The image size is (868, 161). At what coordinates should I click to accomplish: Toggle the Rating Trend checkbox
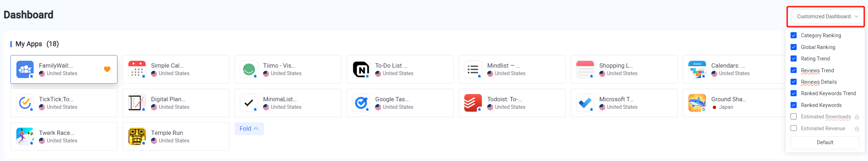[x=794, y=59]
